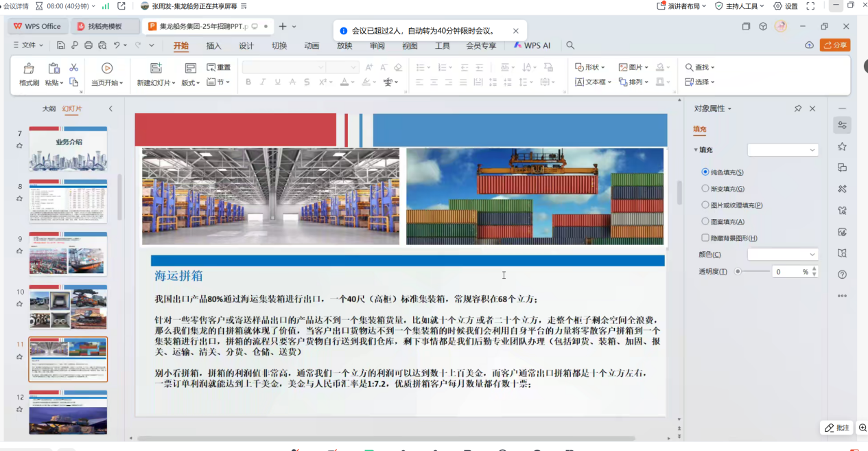868x451 pixels.
Task: Open the help question-mark sidebar icon
Action: [842, 275]
